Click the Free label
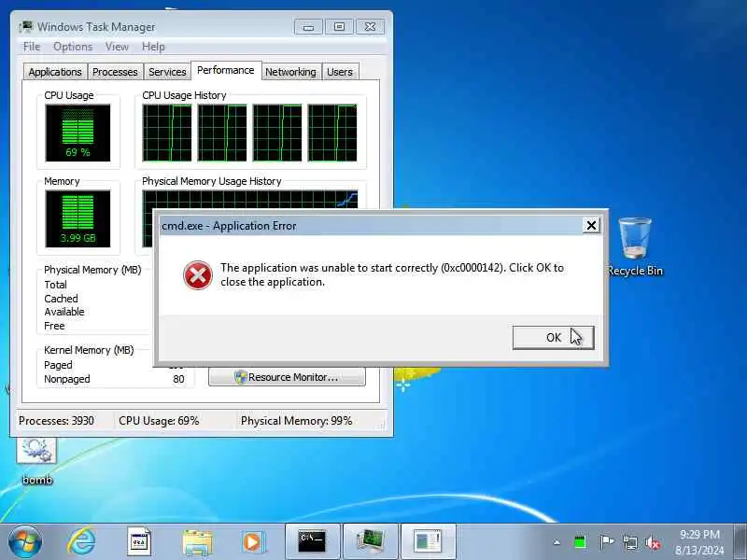This screenshot has width=747, height=560. click(x=54, y=326)
